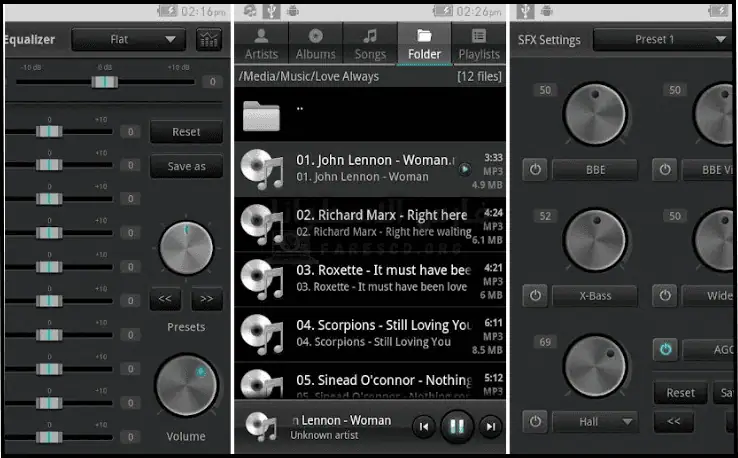Image resolution: width=738 pixels, height=458 pixels.
Task: Click the now playing album art icon
Action: (261, 427)
